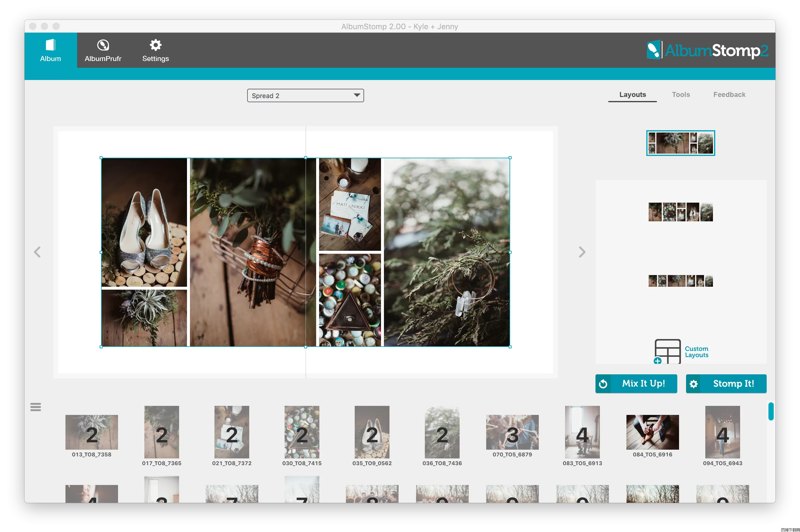Click refresh icon on Mix It Up
The width and height of the screenshot is (800, 532).
pos(603,384)
